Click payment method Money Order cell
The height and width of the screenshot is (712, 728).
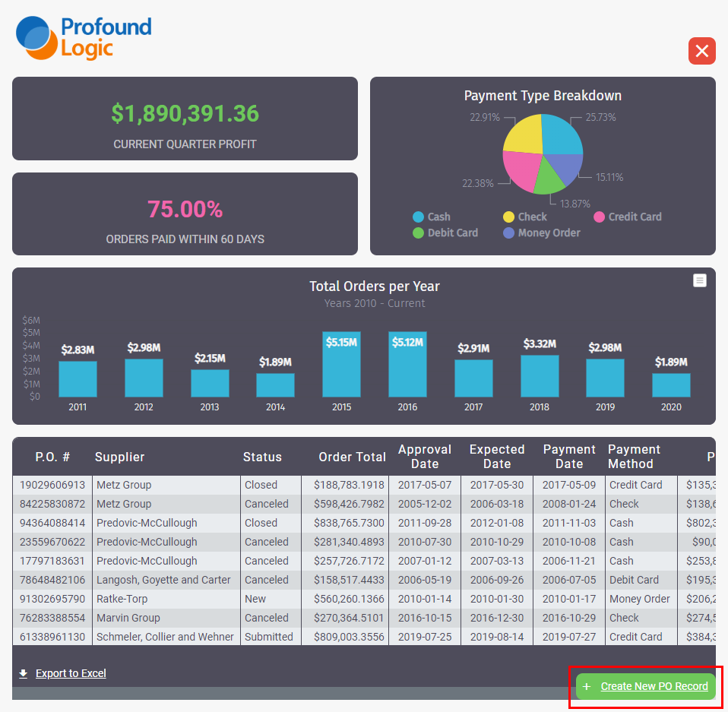[641, 599]
